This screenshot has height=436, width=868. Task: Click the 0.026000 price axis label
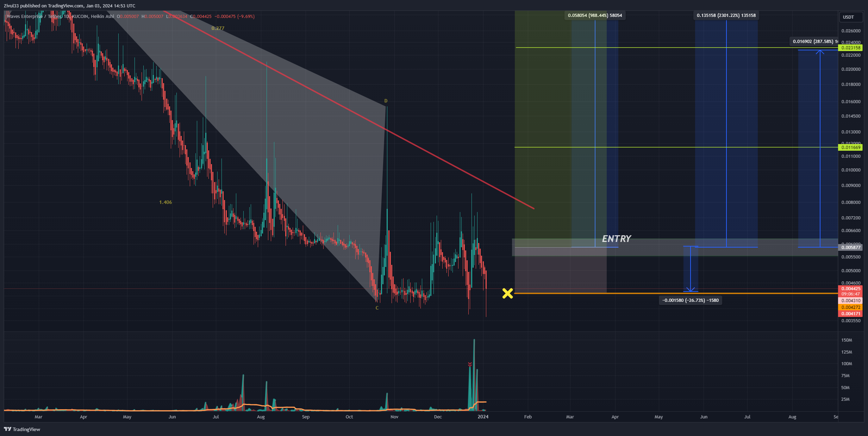(x=851, y=31)
